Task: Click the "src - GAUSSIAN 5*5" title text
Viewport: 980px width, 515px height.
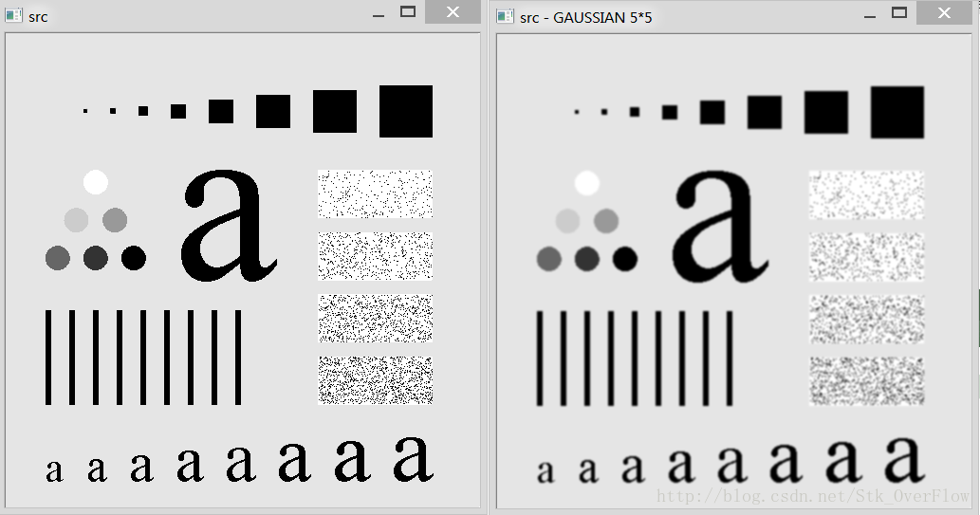Action: (x=585, y=17)
